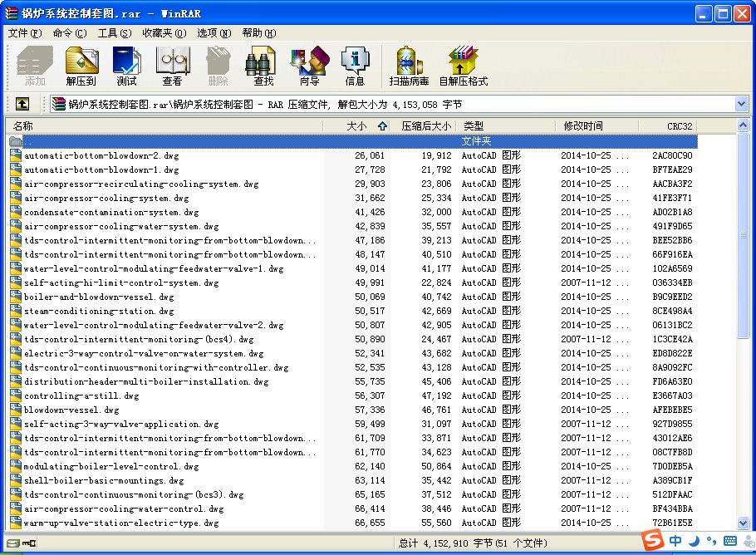Select automatic-bottom-blowdown-1.dwg file
756x555 pixels.
click(101, 169)
